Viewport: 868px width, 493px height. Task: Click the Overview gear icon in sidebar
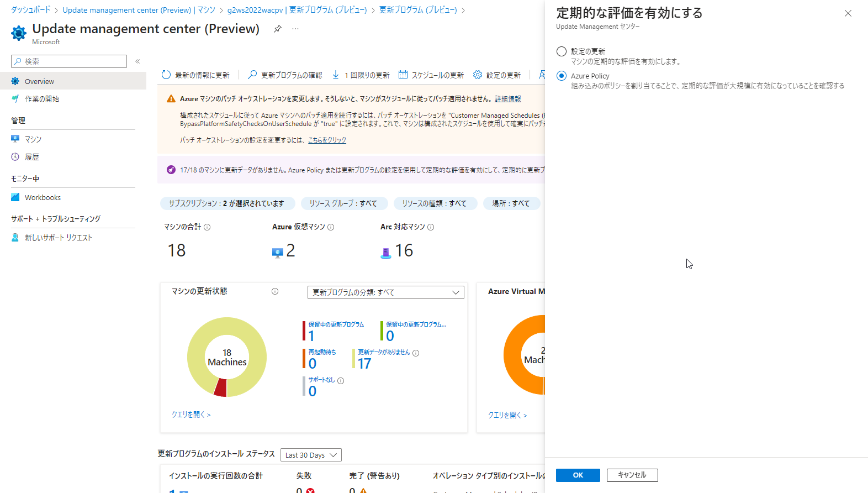point(15,81)
